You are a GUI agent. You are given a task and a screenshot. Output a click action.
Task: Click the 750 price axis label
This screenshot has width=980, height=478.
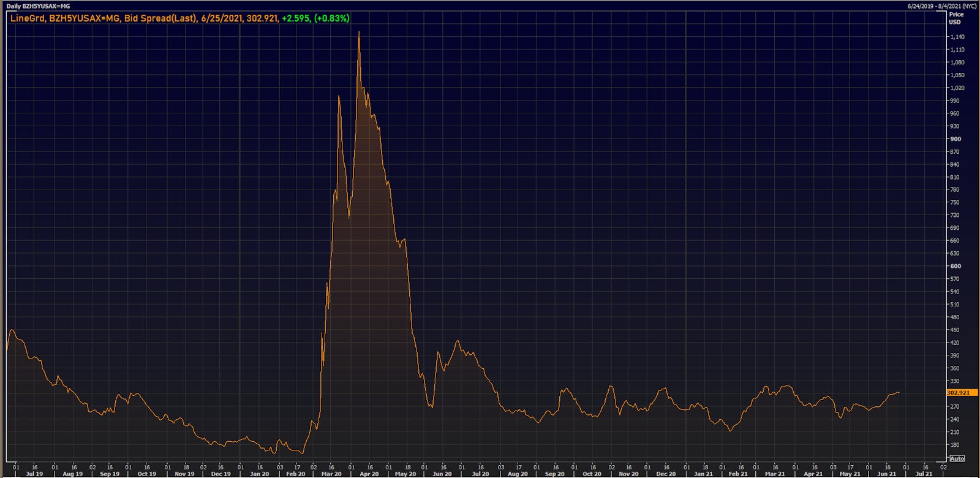tap(955, 202)
